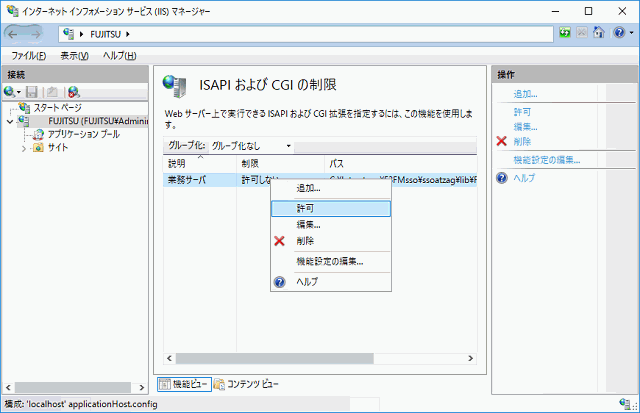
Task: Click the create new connection globe icon
Action: pyautogui.click(x=9, y=92)
